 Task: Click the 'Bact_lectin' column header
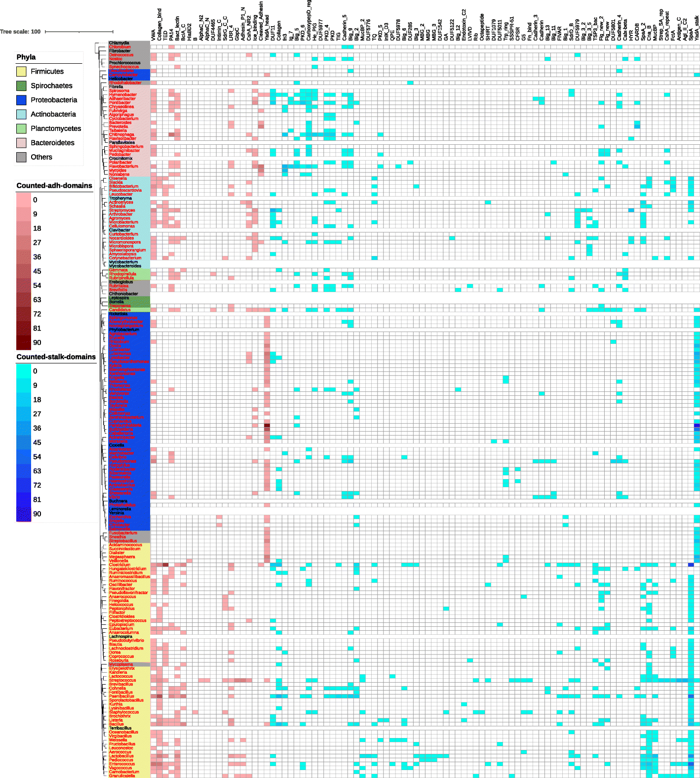177,28
